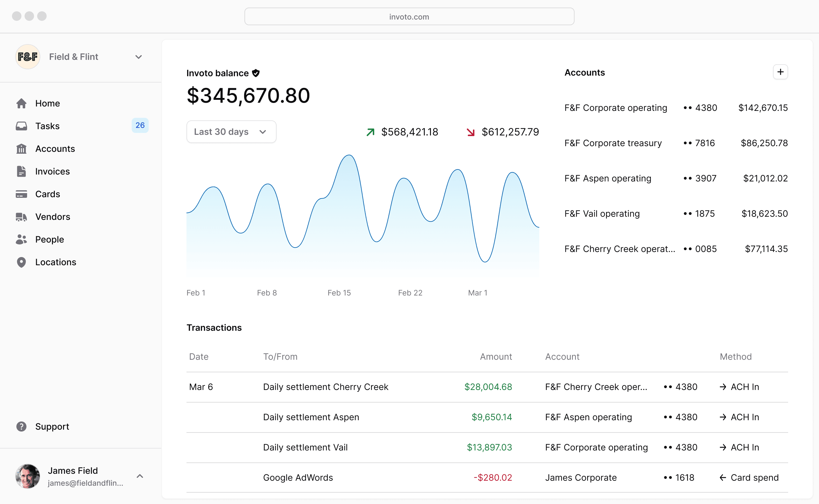Screen dimensions: 819x504
Task: Click the Home house icon
Action: tap(21, 103)
